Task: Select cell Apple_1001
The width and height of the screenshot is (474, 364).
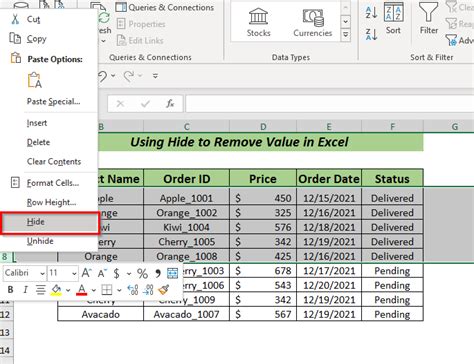Action: (x=187, y=198)
